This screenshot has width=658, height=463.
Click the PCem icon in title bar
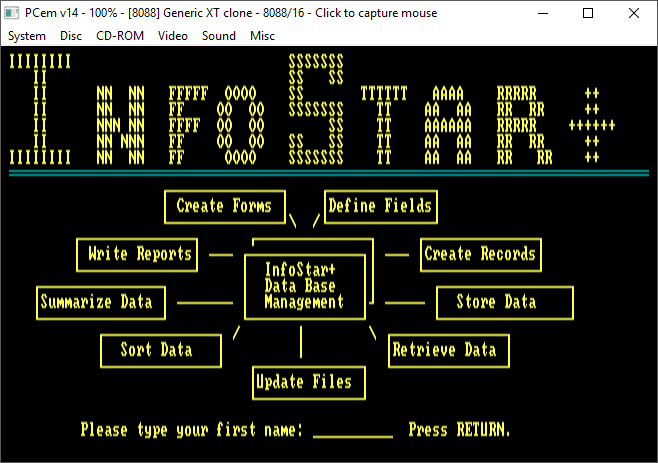tap(11, 13)
